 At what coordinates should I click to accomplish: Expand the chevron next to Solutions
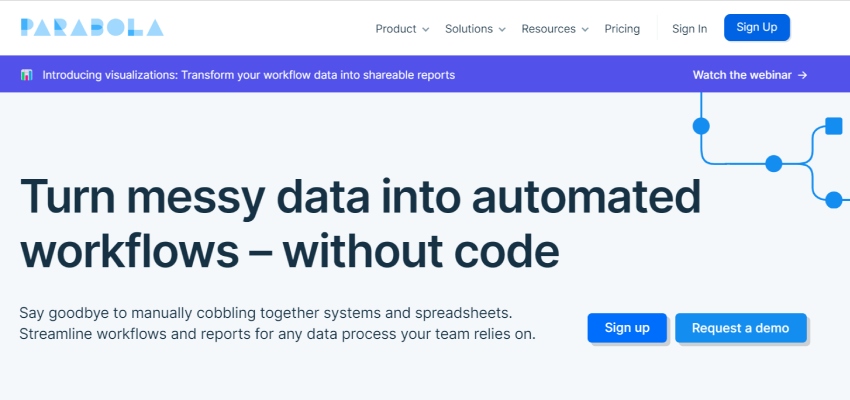[502, 30]
